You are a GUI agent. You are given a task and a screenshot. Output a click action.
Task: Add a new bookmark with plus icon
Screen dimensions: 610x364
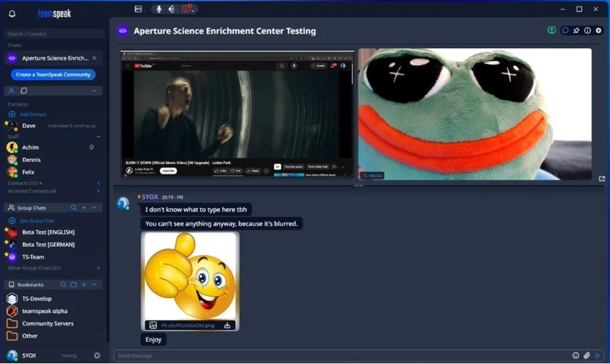84,285
